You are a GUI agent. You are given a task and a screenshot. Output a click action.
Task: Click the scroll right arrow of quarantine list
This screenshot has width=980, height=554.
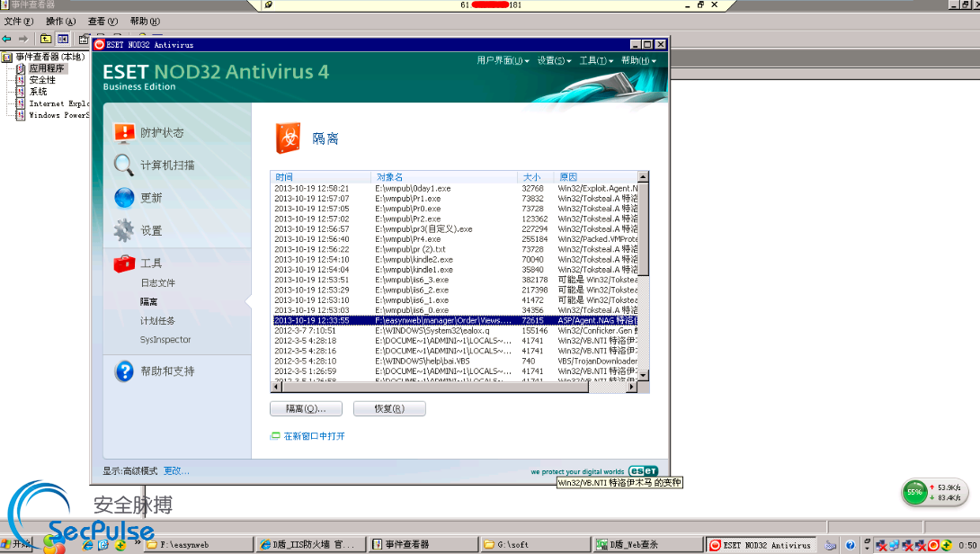click(632, 387)
